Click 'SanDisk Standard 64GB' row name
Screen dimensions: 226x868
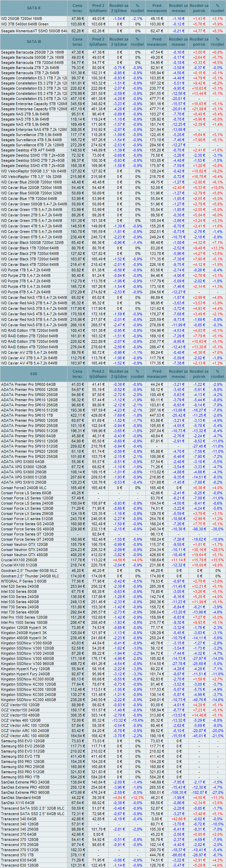(x=21, y=798)
